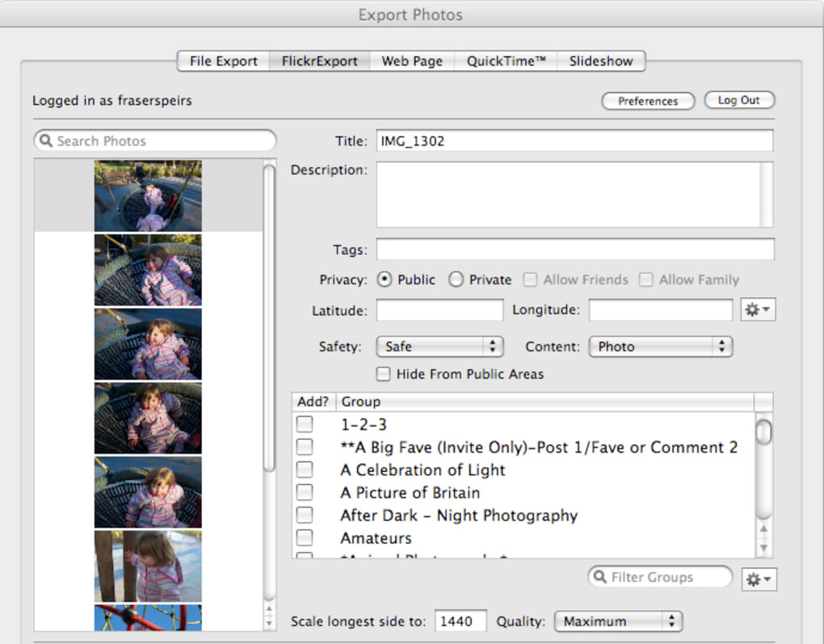The image size is (824, 644).
Task: Toggle the Allow Family checkbox
Action: point(645,279)
